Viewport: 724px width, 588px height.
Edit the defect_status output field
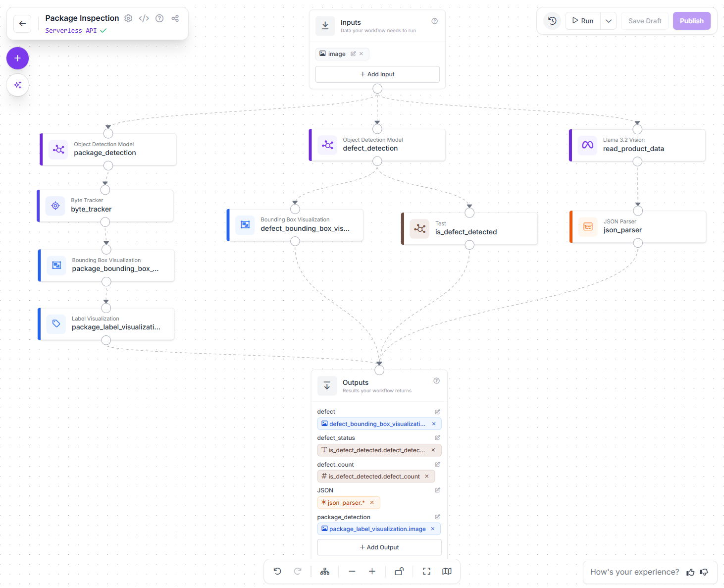(x=437, y=438)
